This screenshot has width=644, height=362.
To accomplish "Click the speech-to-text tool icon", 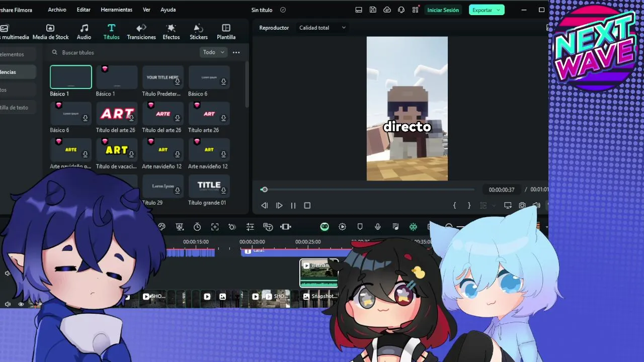I will [x=268, y=227].
